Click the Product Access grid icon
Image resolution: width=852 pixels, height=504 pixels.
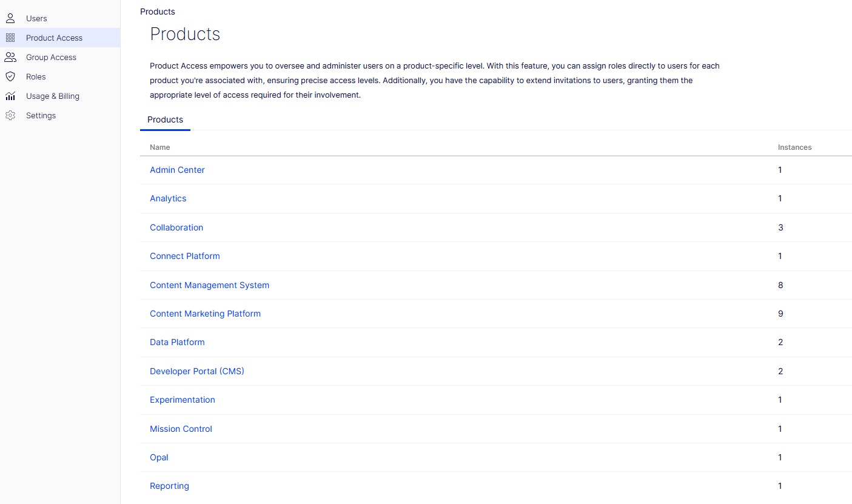10,38
